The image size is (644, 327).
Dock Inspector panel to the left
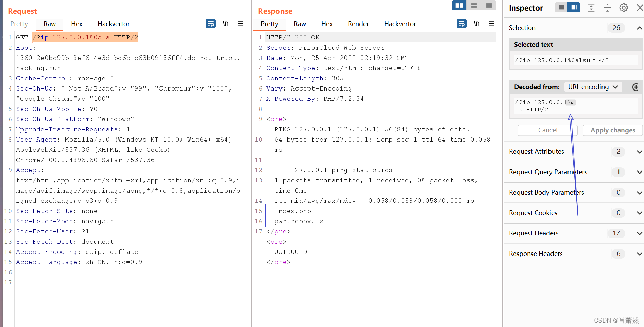tap(561, 7)
